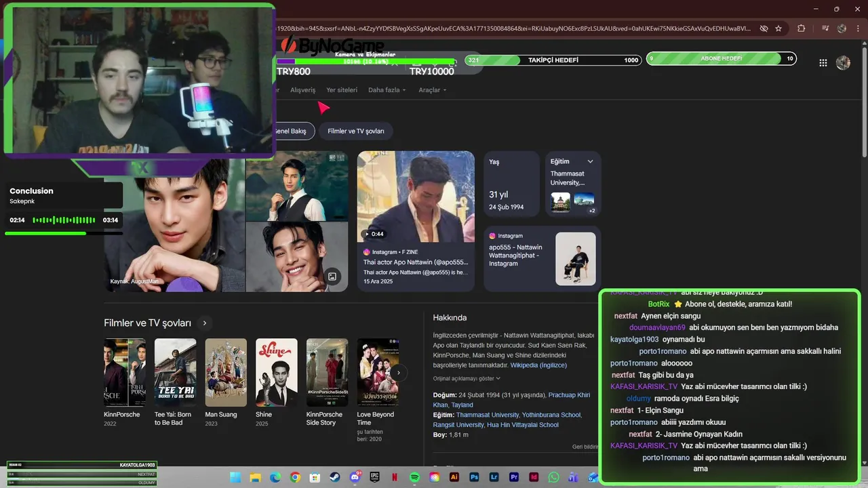Launch Epic Games from the taskbar
Viewport: 868px width, 488px height.
375,478
